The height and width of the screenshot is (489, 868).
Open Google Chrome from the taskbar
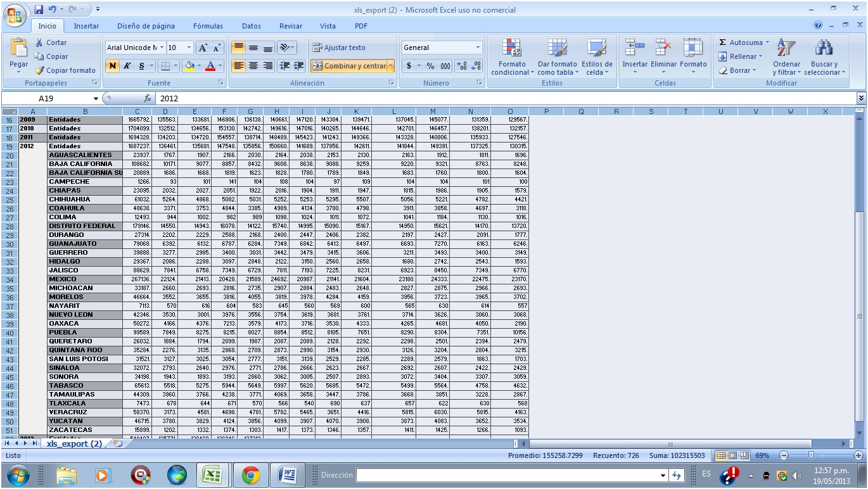(250, 474)
